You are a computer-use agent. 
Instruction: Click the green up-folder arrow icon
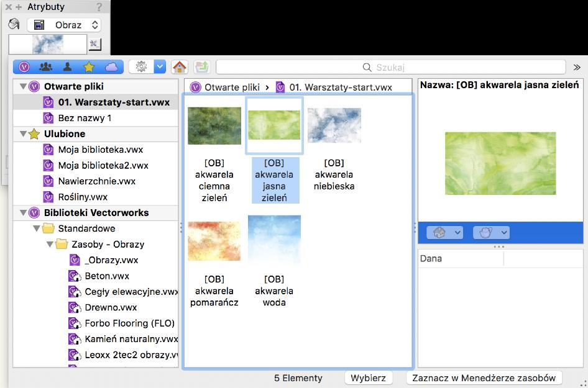coord(202,67)
